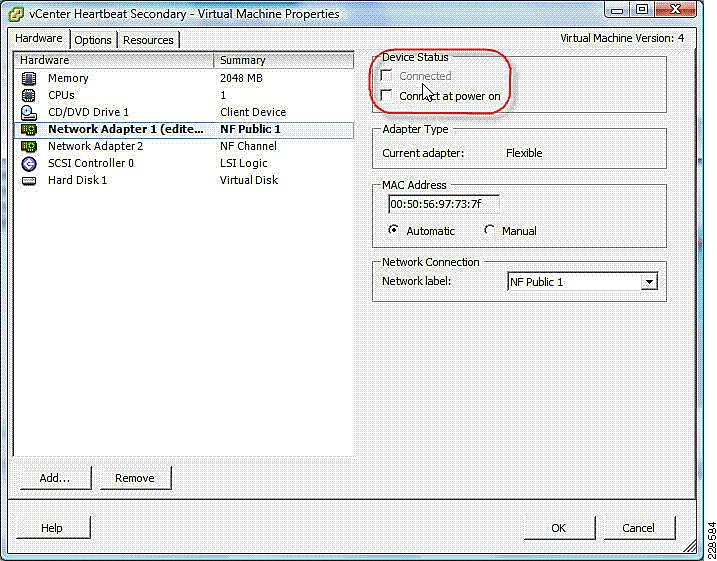Click the NF Public 1 network label combo box
The image size is (717, 561).
click(582, 282)
